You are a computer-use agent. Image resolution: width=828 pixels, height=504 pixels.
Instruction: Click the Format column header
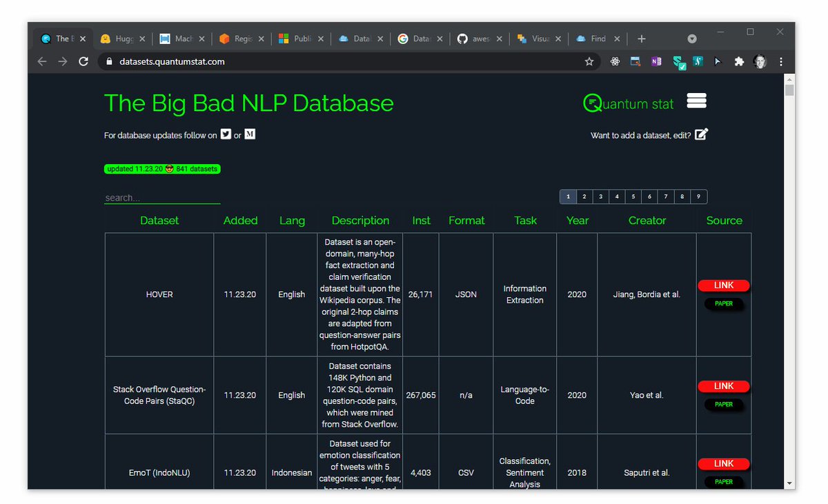(466, 221)
